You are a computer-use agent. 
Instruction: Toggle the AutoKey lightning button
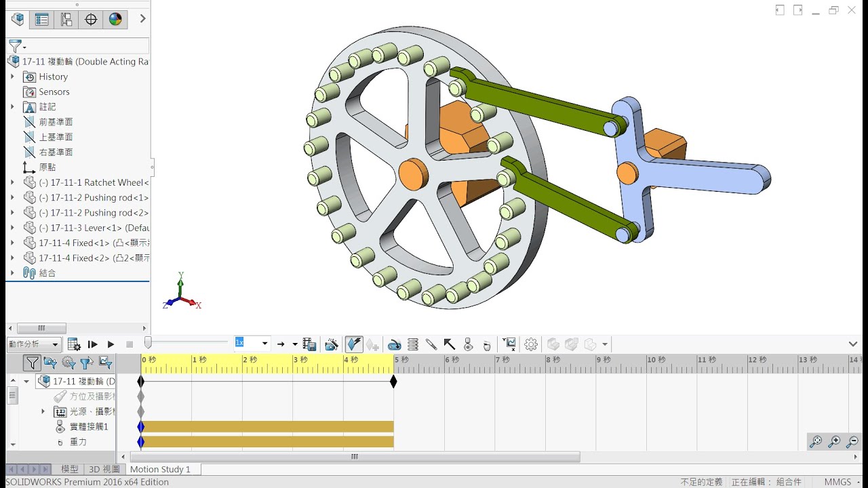point(354,344)
